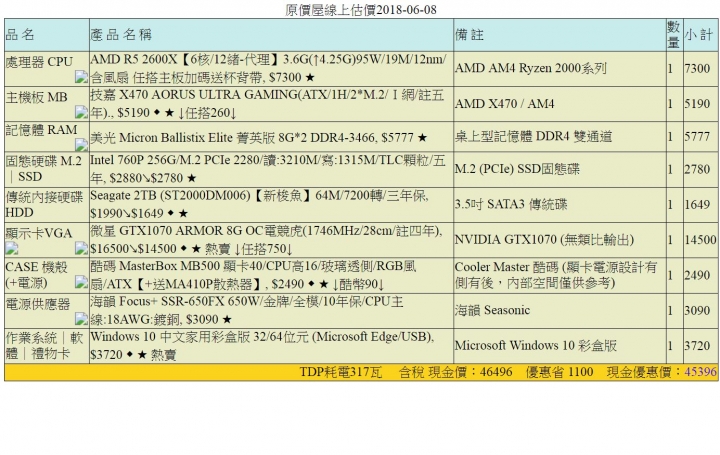Click the 優惠省 1100 discount text
Screen dimensions: 720x455
pyautogui.click(x=559, y=372)
